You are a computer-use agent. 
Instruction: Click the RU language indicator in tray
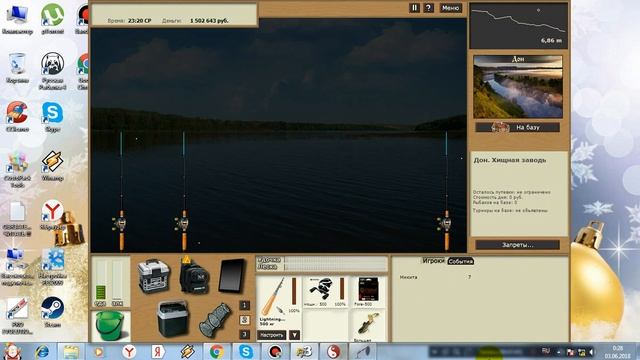pyautogui.click(x=546, y=351)
